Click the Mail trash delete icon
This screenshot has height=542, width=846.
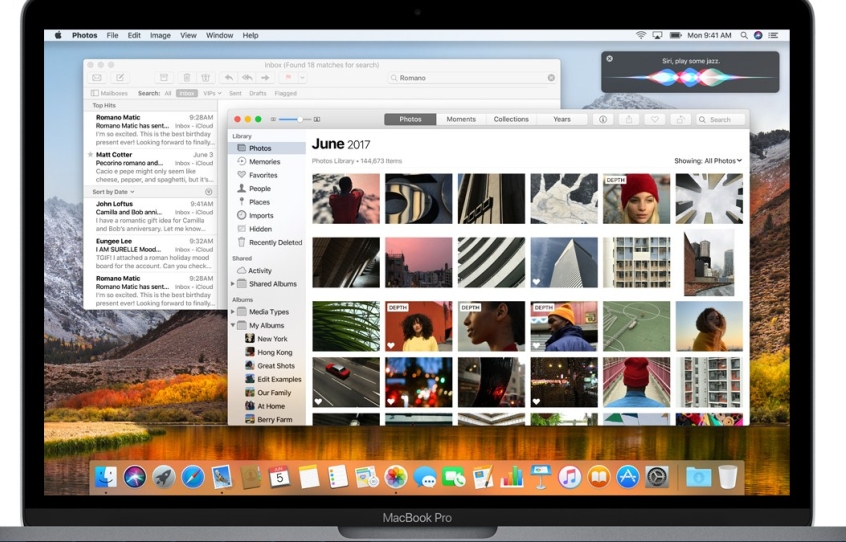pyautogui.click(x=187, y=77)
